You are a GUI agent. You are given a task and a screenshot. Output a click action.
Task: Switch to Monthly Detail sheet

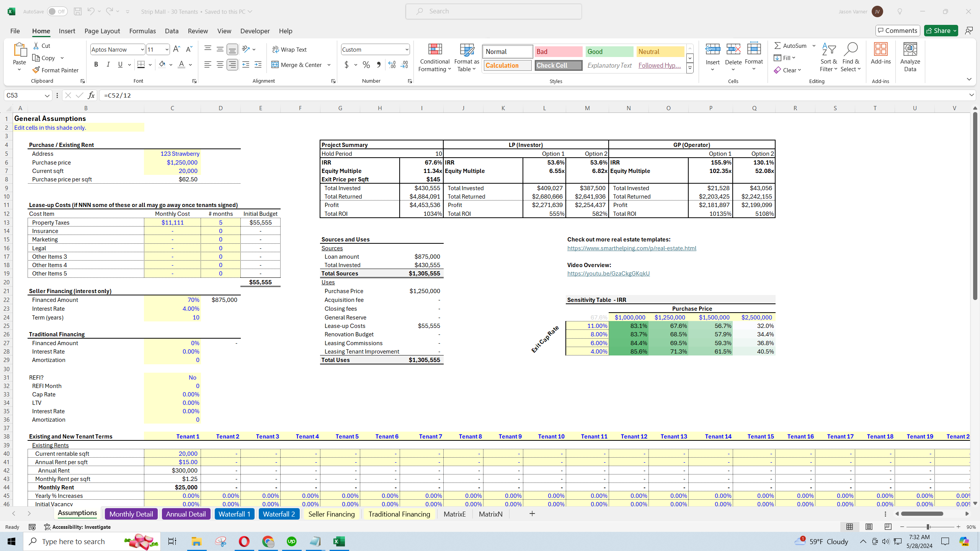(131, 514)
